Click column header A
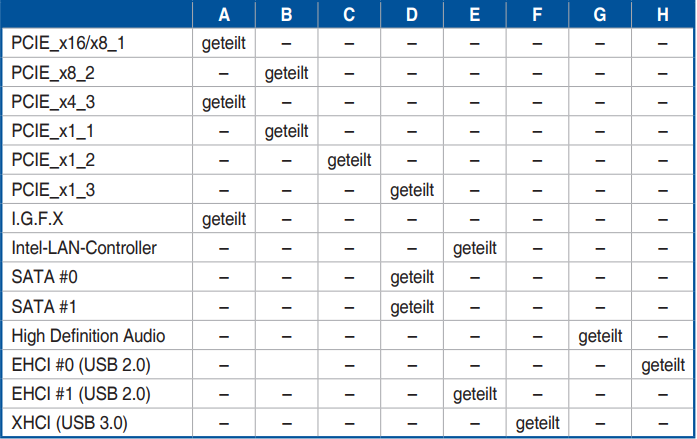The height and width of the screenshot is (439, 697). (224, 15)
